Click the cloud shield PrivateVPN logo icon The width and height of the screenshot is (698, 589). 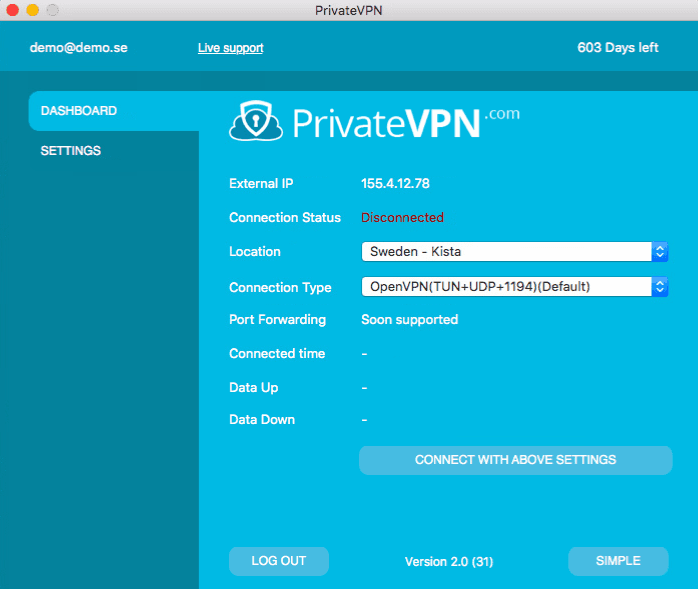[256, 122]
